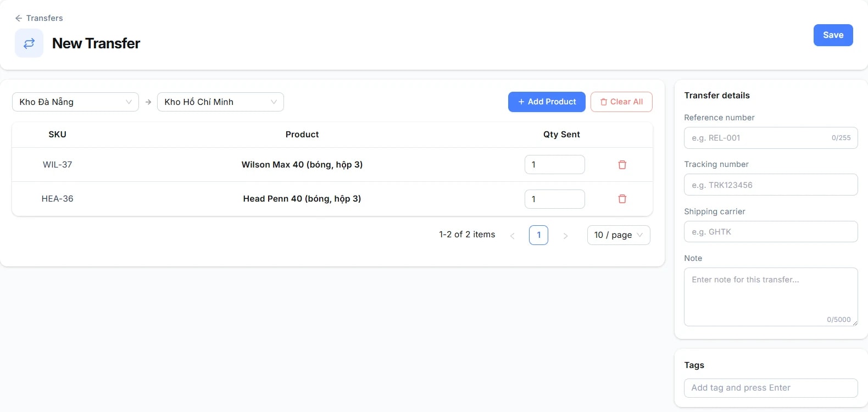
Task: Click the Product column header
Action: point(302,135)
